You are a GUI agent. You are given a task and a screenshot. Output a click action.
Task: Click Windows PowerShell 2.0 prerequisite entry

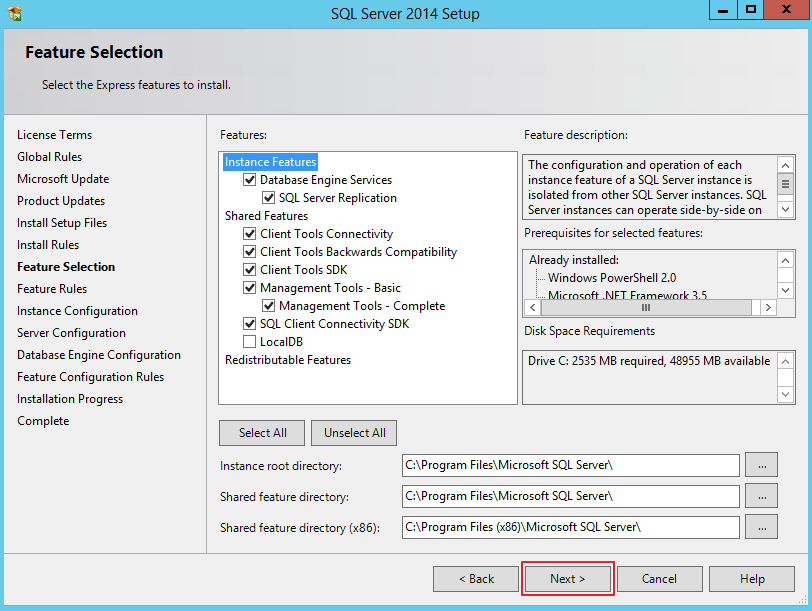(x=612, y=278)
